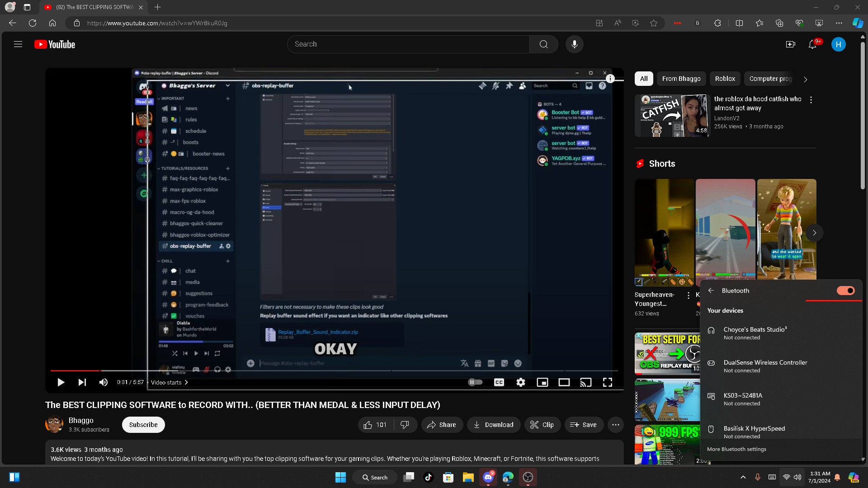Toggle closed captions
The width and height of the screenshot is (868, 488).
coord(499,382)
